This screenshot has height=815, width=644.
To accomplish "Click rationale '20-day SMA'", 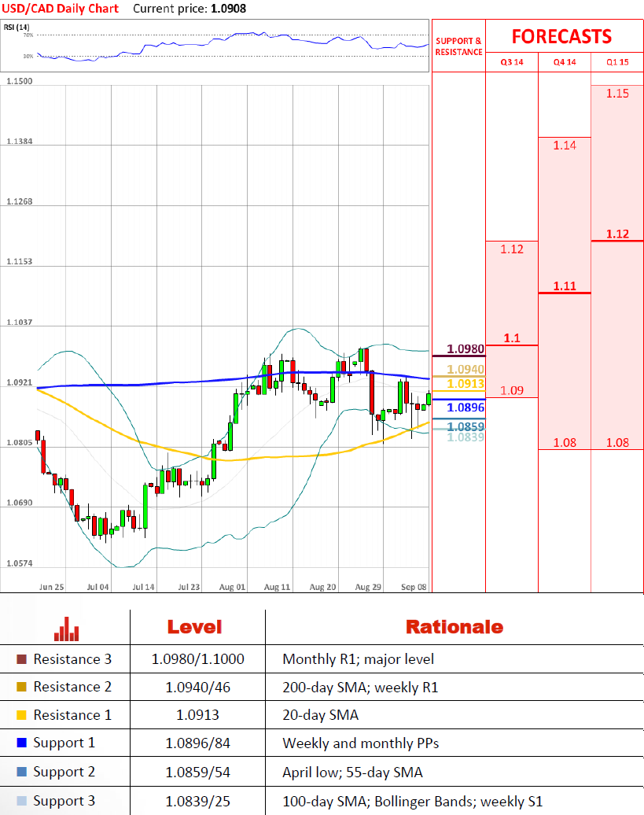I will coord(321,715).
